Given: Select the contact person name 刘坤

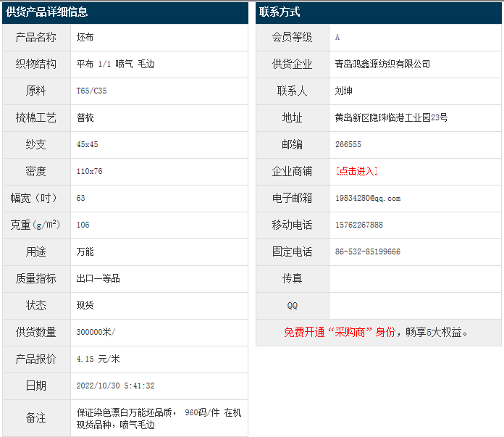Looking at the screenshot, I should point(344,91).
